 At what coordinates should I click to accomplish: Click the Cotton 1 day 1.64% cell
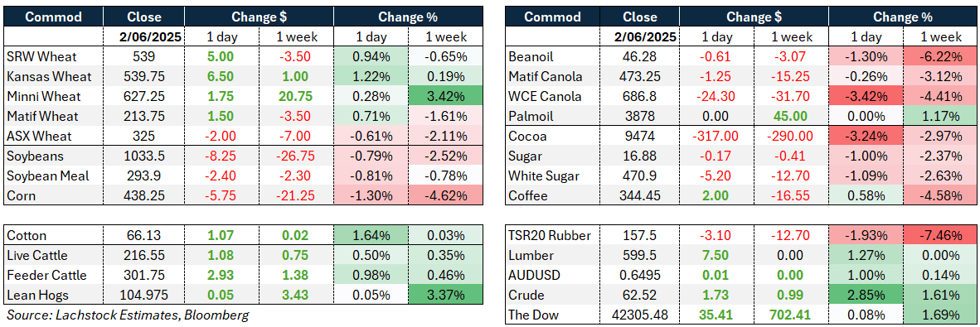click(x=371, y=236)
